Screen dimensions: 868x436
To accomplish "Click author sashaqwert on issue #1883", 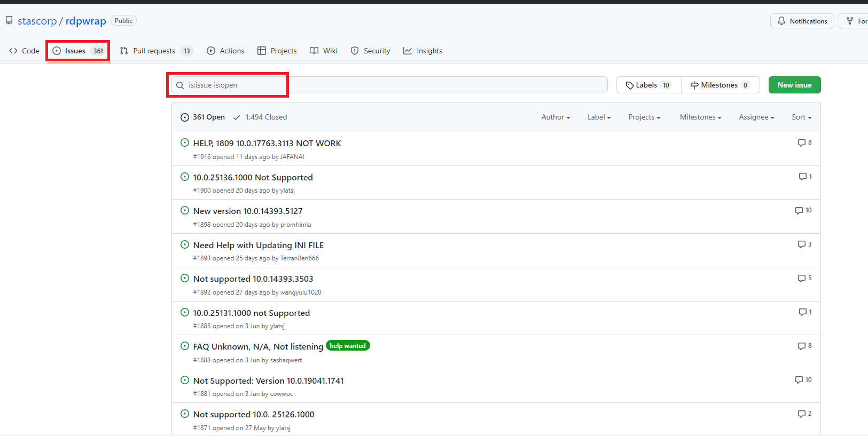I will pos(286,360).
